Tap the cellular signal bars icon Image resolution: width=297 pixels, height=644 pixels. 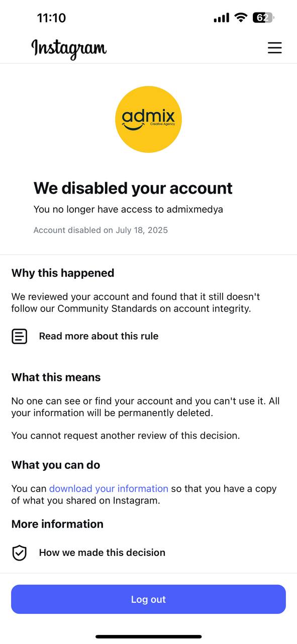click(x=221, y=18)
